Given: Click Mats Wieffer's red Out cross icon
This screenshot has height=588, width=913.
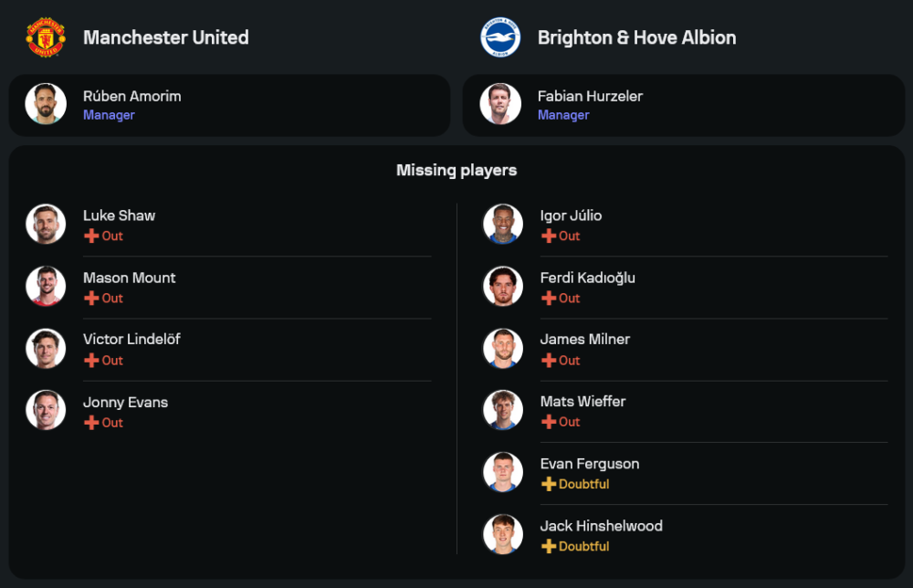Looking at the screenshot, I should (549, 422).
